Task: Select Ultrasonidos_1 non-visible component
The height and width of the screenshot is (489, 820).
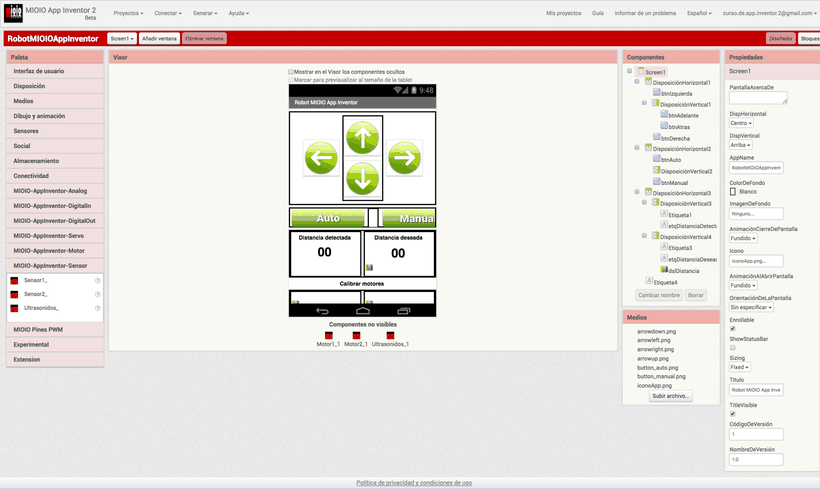Action: 390,339
